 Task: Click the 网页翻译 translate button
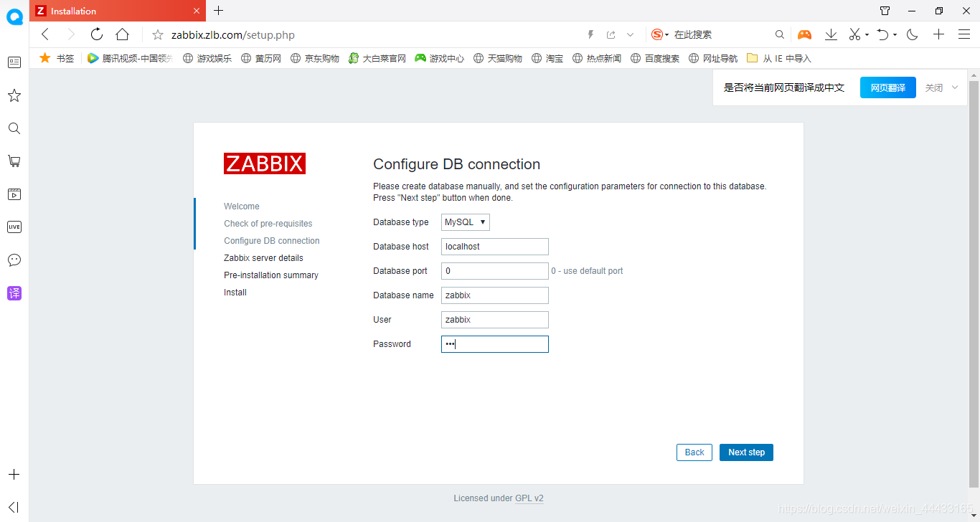(x=888, y=87)
